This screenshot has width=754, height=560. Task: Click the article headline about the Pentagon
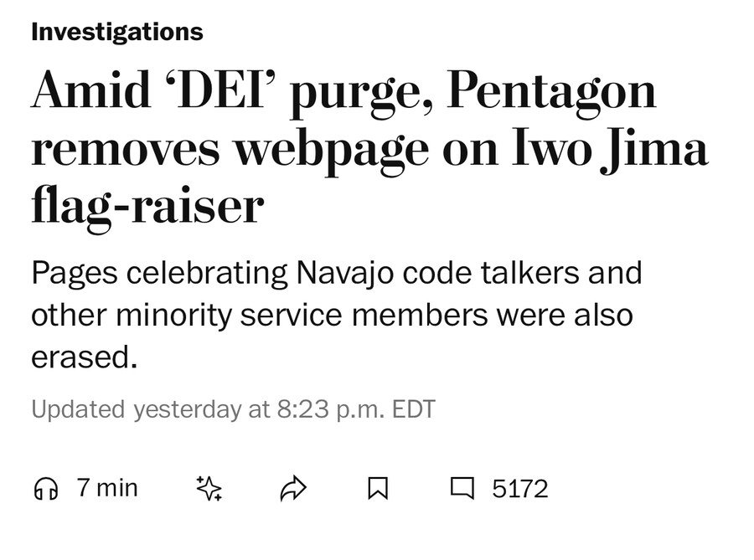[369, 148]
